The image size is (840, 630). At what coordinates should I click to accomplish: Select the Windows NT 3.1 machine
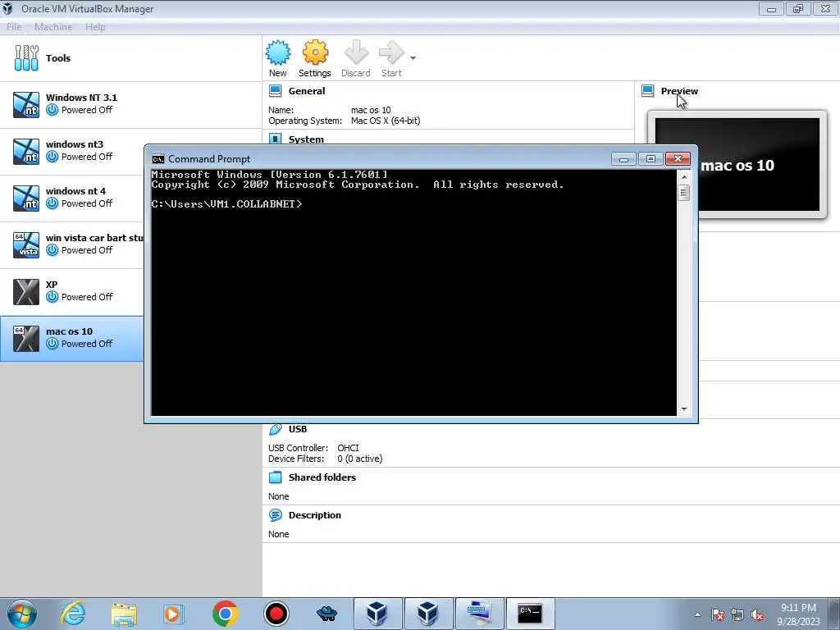(x=130, y=104)
